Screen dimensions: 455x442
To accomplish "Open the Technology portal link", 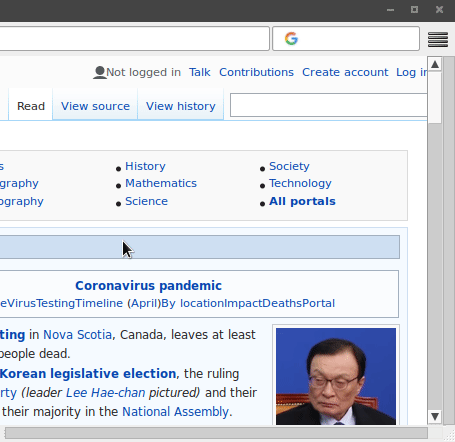I will click(300, 183).
